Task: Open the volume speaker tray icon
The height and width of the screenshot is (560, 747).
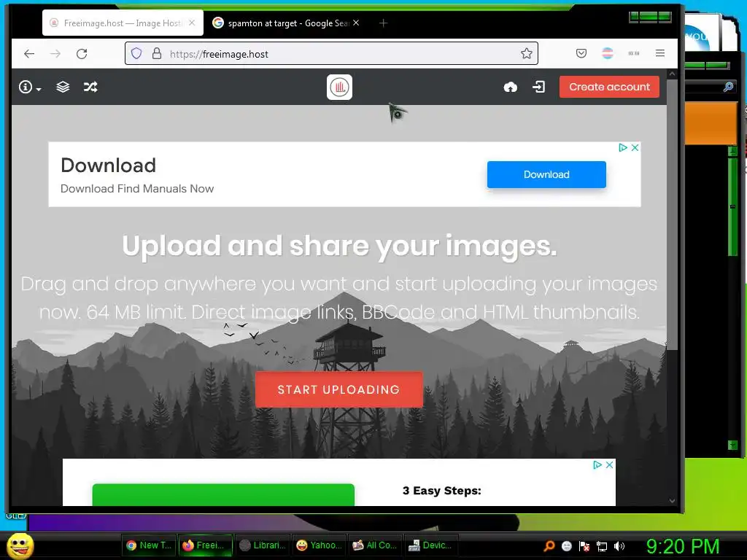Action: click(619, 546)
